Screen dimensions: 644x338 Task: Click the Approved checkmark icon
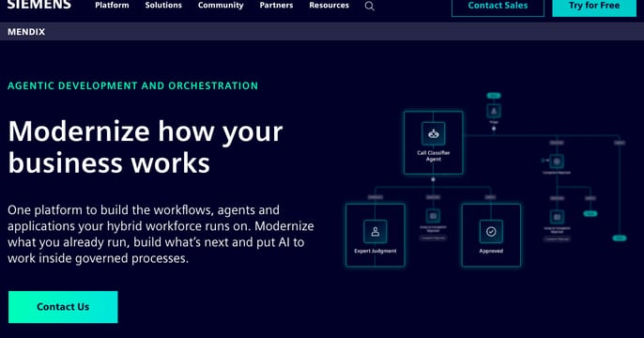coord(491,232)
